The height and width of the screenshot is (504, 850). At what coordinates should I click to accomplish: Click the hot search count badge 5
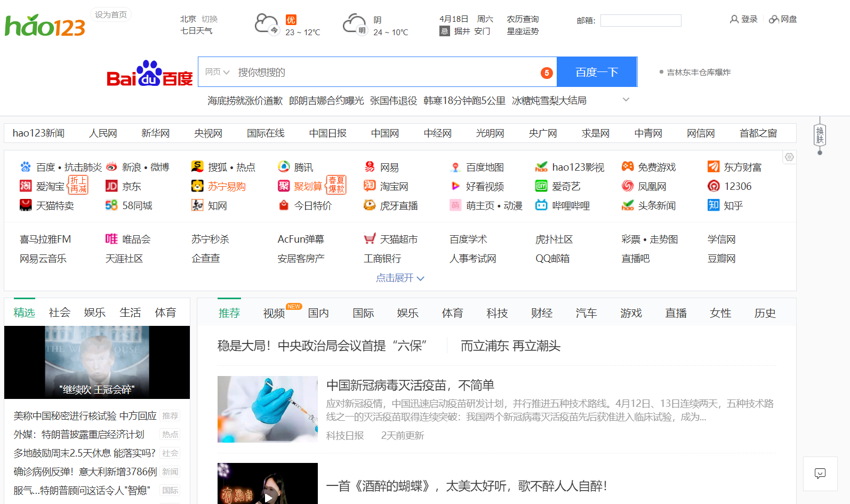coord(547,73)
